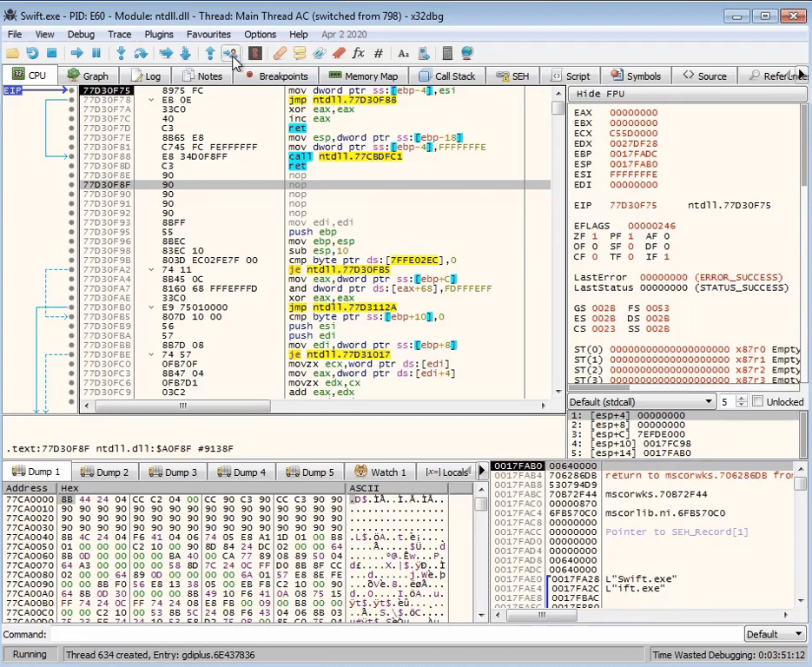Open the Patches band-aid icon
The width and height of the screenshot is (812, 667).
tap(280, 54)
